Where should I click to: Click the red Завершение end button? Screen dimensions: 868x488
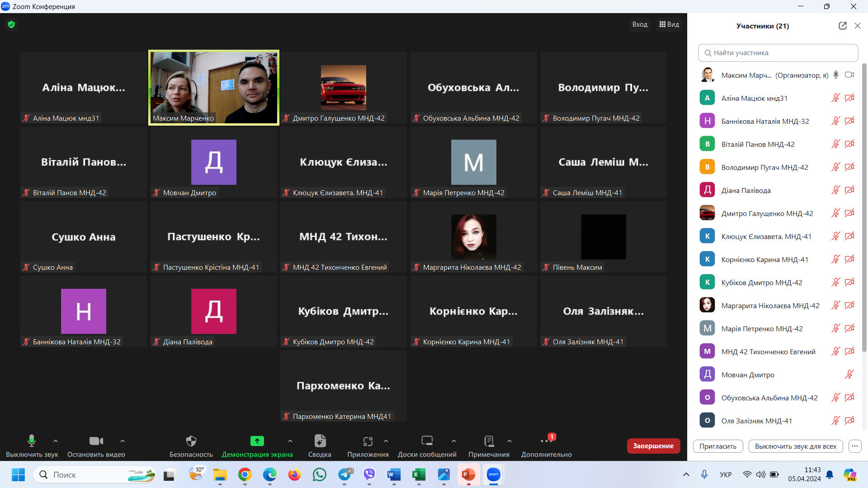(x=653, y=446)
